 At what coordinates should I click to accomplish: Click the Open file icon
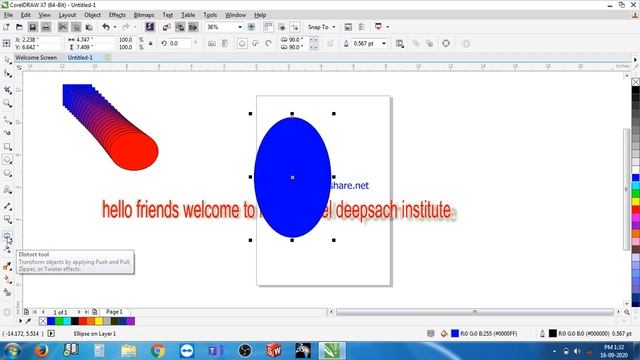click(x=19, y=27)
